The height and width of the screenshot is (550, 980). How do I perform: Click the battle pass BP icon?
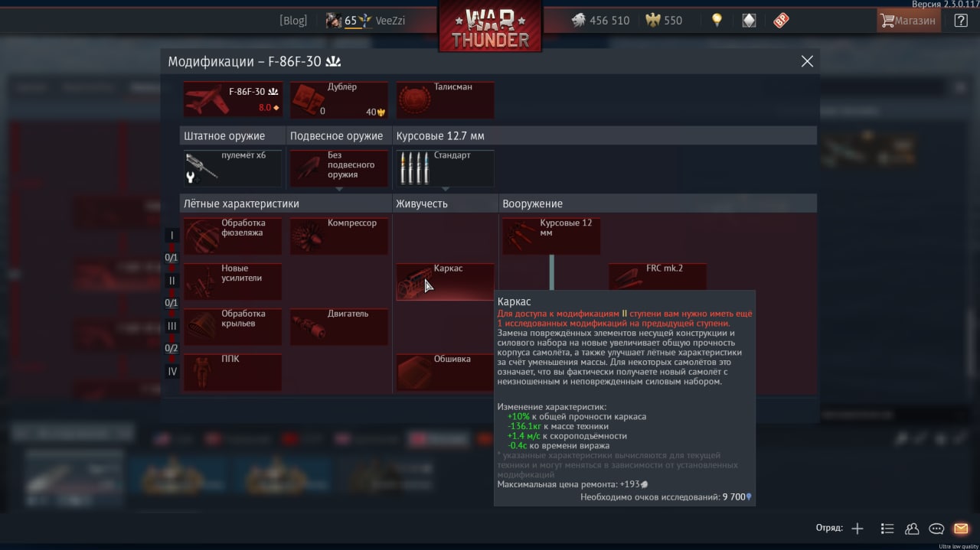tap(781, 21)
